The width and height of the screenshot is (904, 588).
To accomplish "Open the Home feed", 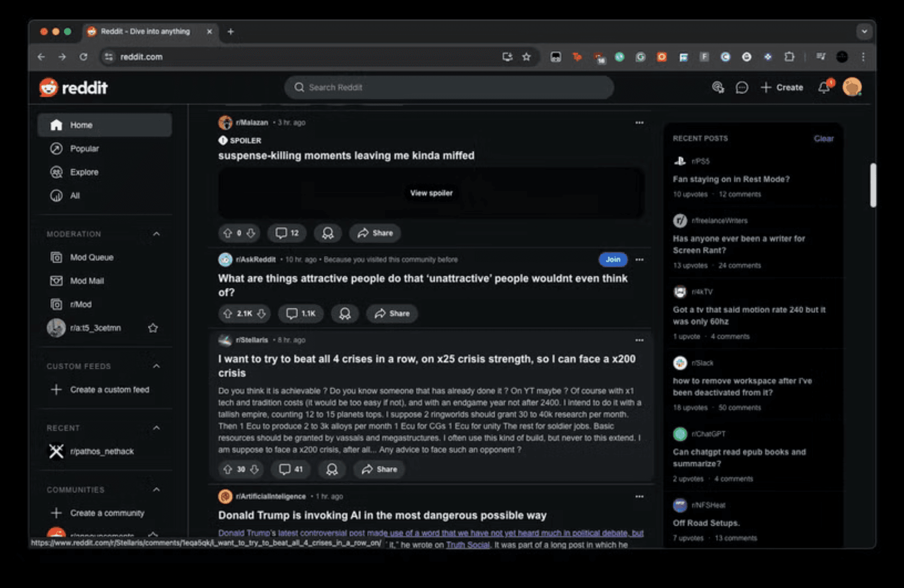I will pos(104,125).
